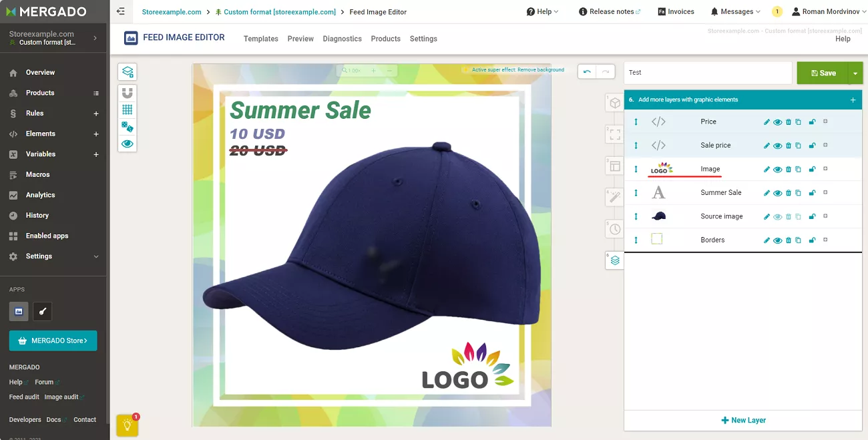Viewport: 868px width, 440px height.
Task: Delete the Borders layer
Action: [x=789, y=240]
